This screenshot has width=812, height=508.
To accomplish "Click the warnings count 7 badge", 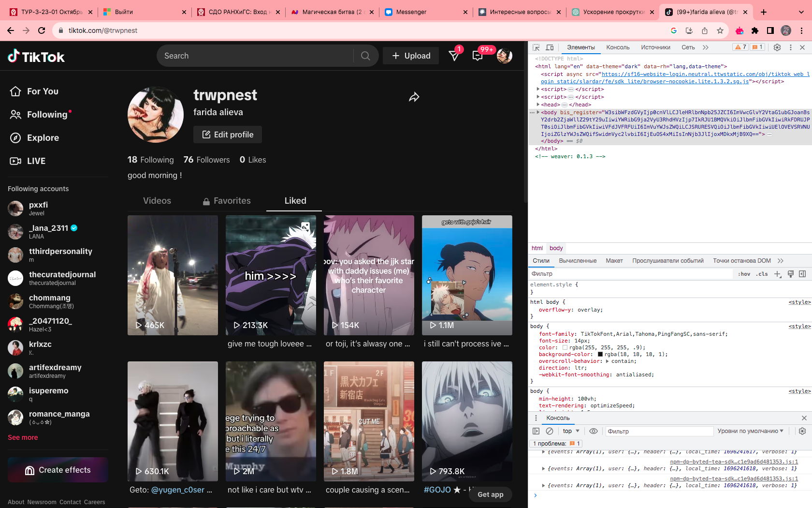I will pyautogui.click(x=740, y=47).
